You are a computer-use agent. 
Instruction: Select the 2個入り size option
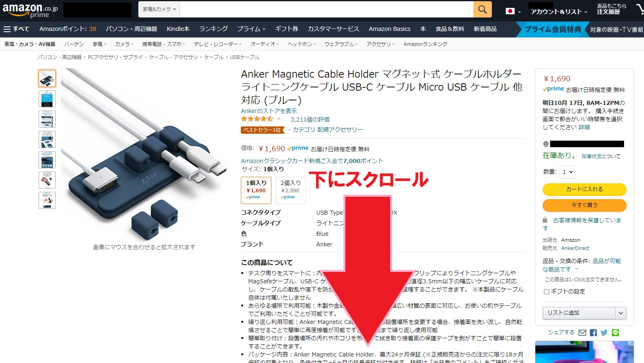coord(290,190)
